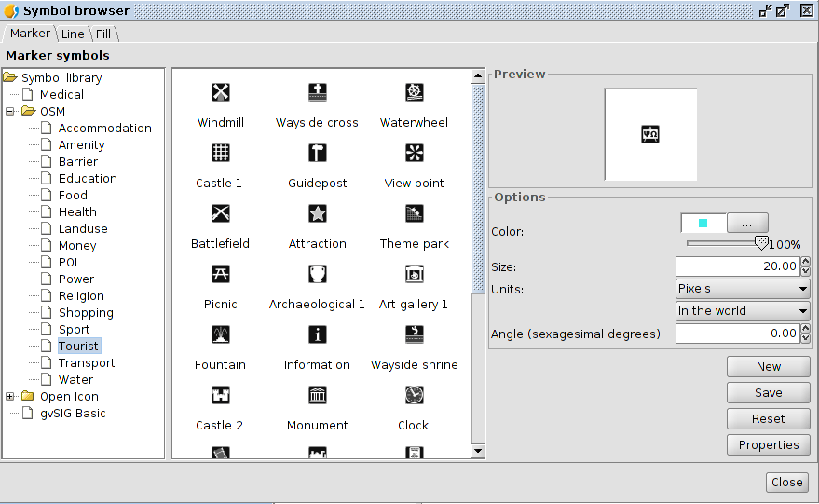Image resolution: width=819 pixels, height=504 pixels.
Task: Increase the Size value with up arrow
Action: pyautogui.click(x=805, y=261)
